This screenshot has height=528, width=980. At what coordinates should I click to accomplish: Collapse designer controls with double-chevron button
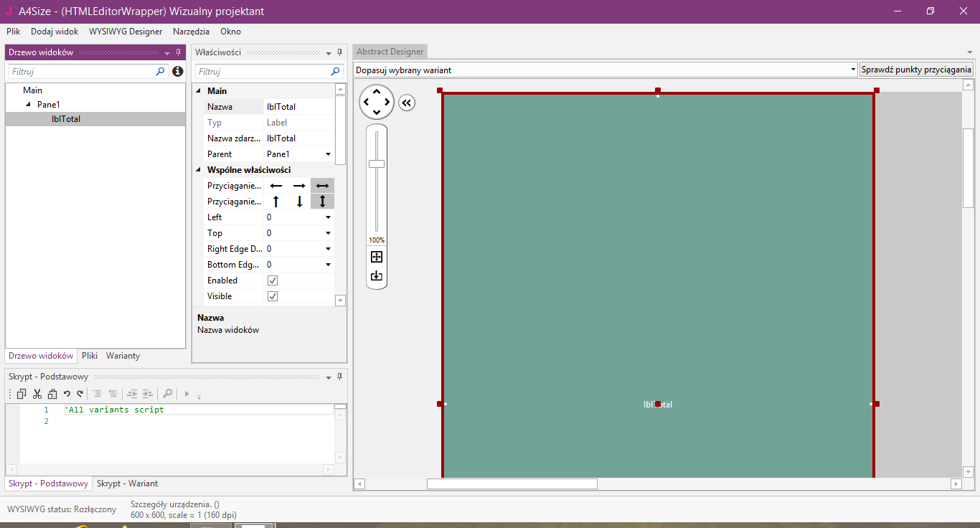tap(407, 103)
